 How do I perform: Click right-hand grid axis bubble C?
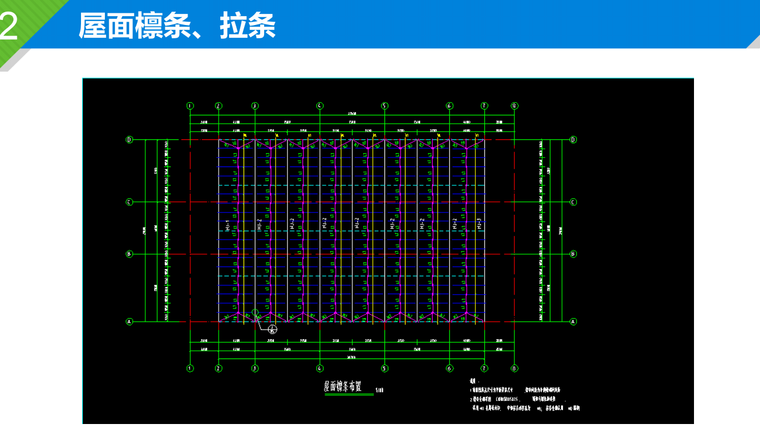(573, 202)
